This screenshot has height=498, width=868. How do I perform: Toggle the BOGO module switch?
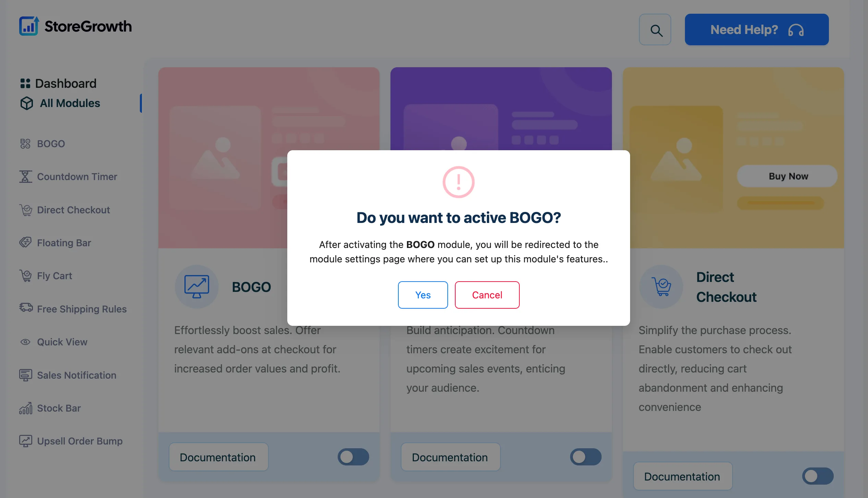(353, 457)
